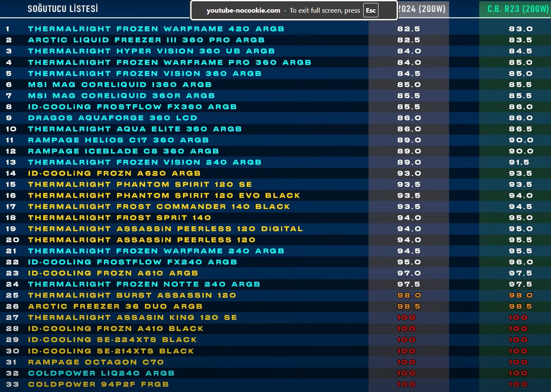This screenshot has width=551, height=392.
Task: Click Thermalright Aqua Elite 360 ARGB
Action: tap(135, 129)
